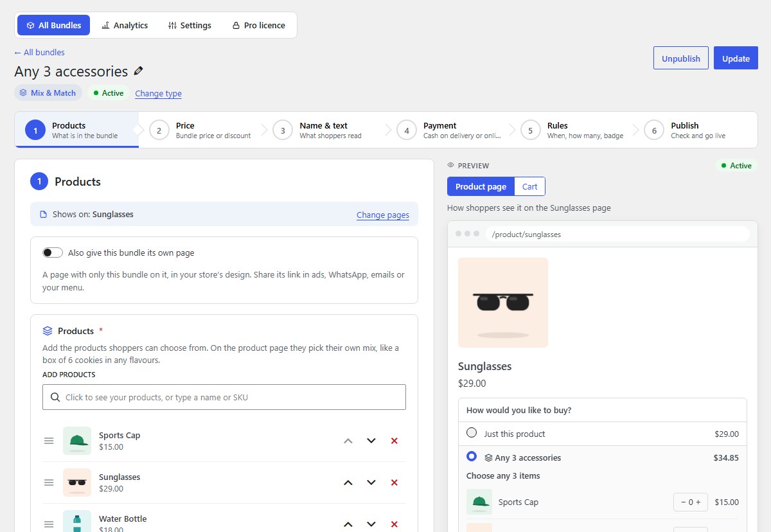Edit bundle name with pencil icon
Viewport: 771px width, 532px height.
point(138,71)
